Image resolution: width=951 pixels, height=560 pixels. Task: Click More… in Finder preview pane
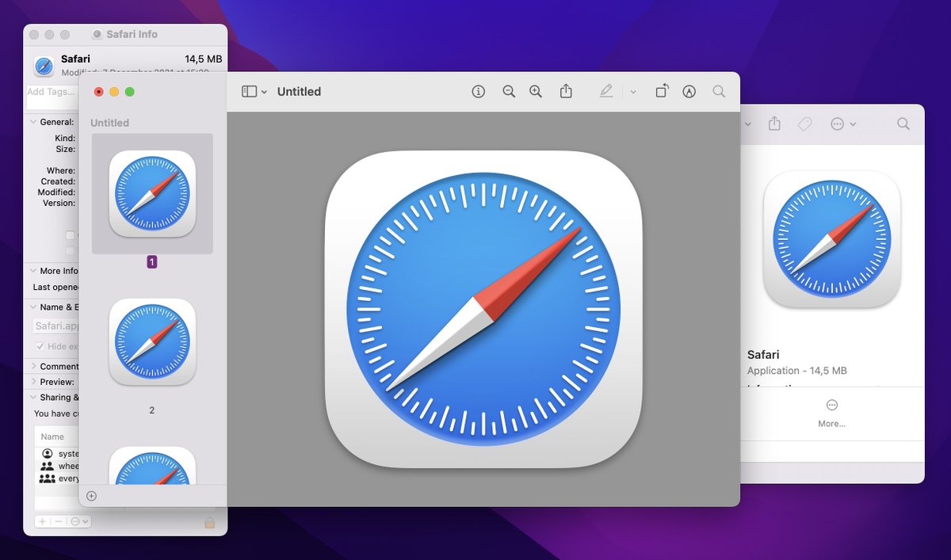832,413
